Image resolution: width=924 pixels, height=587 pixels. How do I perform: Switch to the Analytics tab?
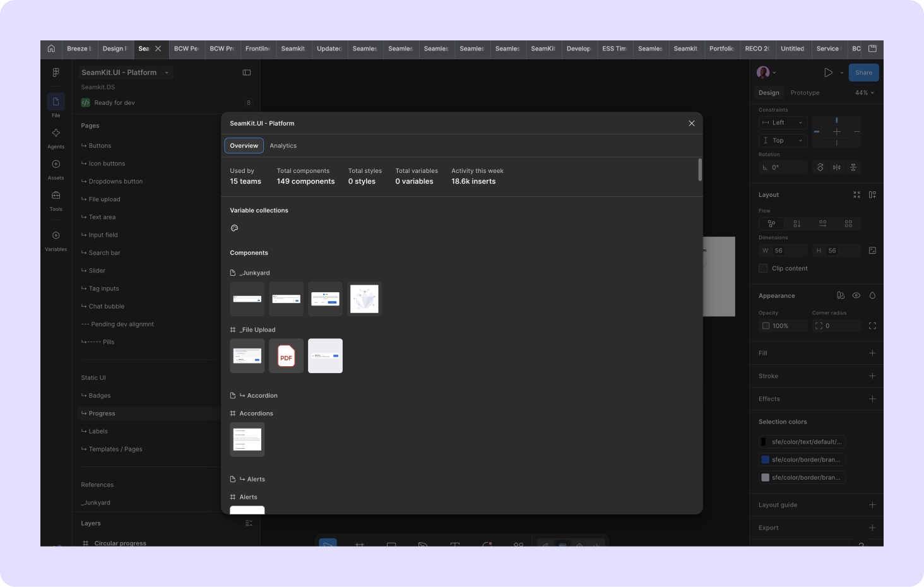tap(283, 146)
